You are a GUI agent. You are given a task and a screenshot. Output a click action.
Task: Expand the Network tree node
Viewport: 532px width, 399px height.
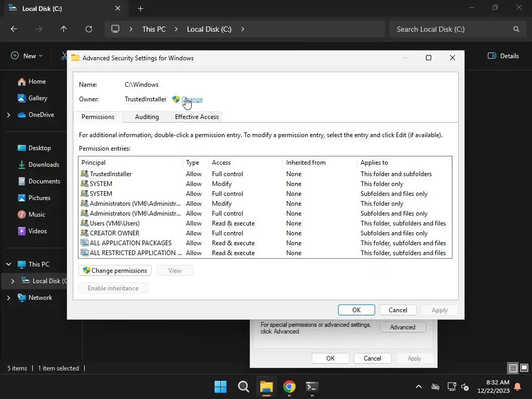click(x=8, y=298)
